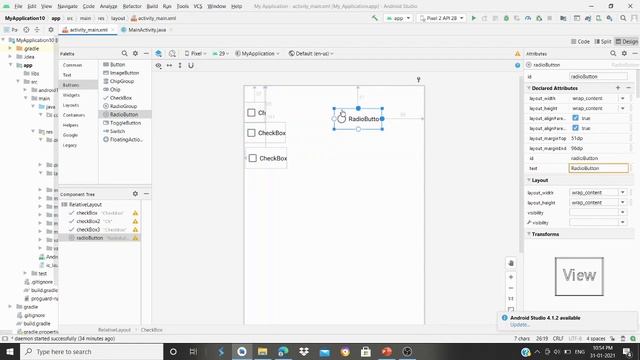Open the Build menu
Image resolution: width=640 pixels, height=360 pixels.
coord(152,6)
